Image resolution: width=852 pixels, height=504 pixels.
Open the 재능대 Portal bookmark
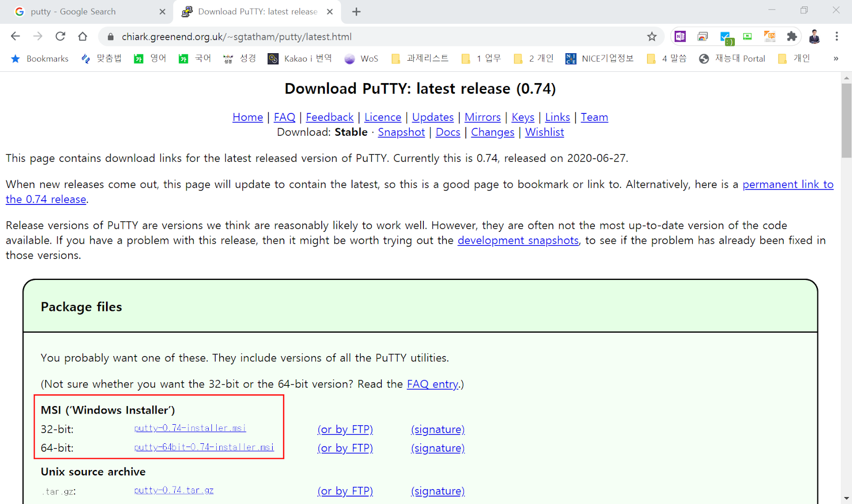732,59
